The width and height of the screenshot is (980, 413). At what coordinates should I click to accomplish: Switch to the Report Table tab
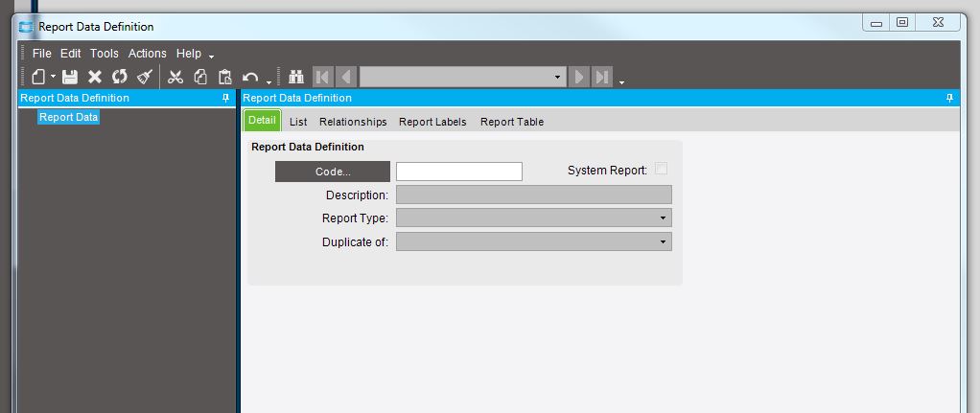(x=512, y=122)
